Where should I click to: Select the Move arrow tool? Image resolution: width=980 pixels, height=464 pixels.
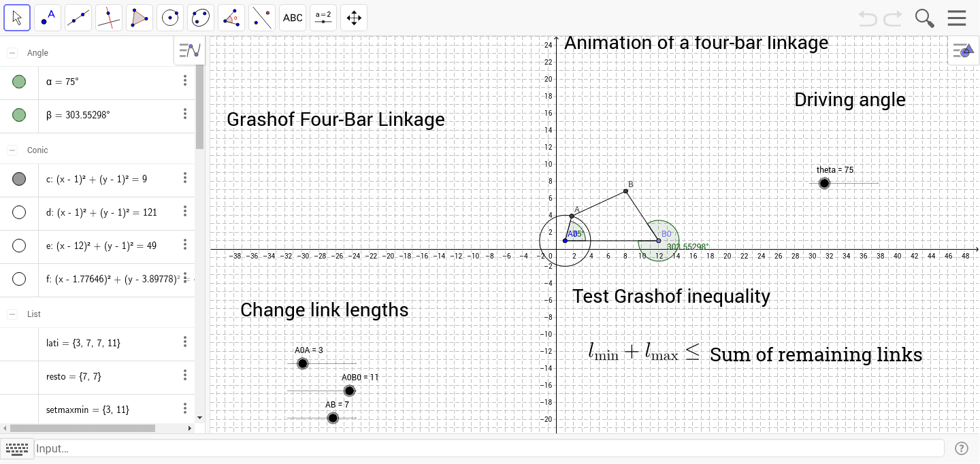click(17, 18)
